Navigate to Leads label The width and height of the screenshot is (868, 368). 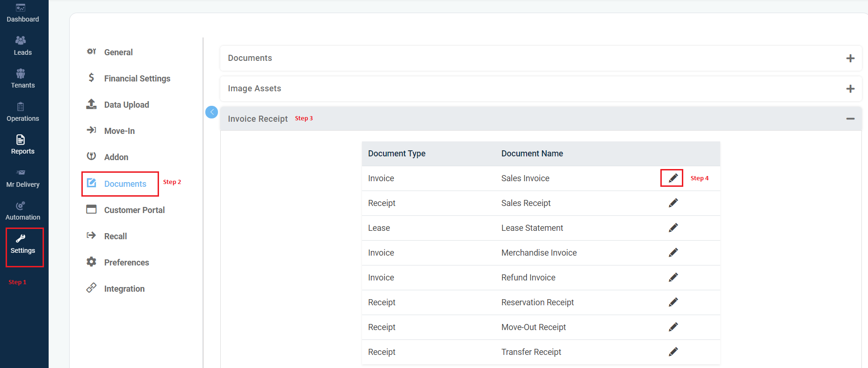pos(23,52)
